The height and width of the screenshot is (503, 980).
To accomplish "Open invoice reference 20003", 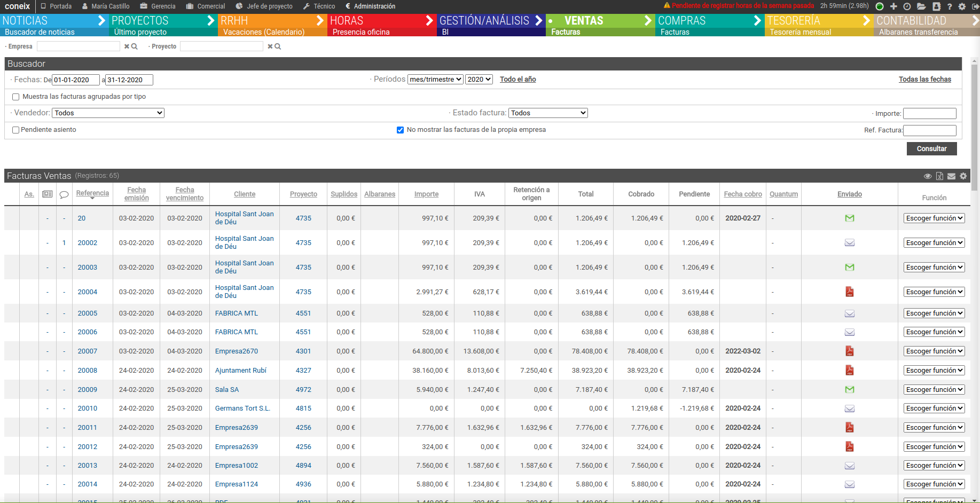I will (x=88, y=267).
